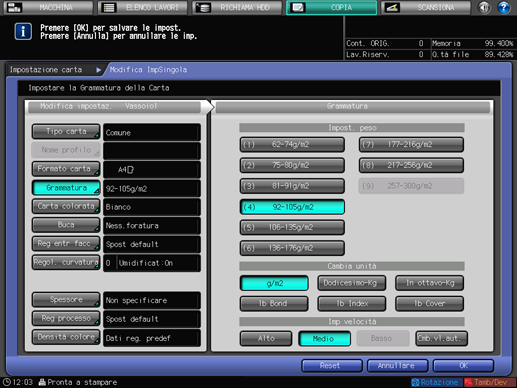Viewport: 517px width, 388px height.
Task: Open Densità colore setting
Action: 66,337
